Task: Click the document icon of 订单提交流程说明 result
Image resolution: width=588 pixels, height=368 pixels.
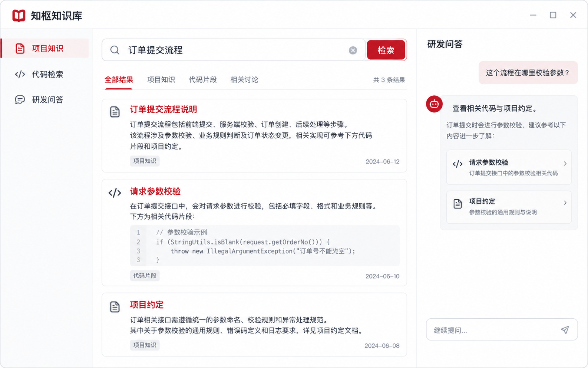Action: click(x=115, y=112)
